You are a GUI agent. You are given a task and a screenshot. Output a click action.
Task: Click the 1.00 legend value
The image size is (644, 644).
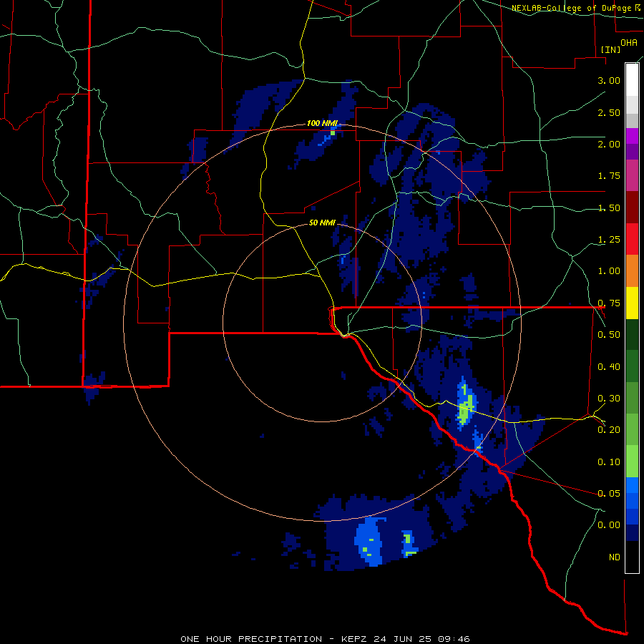coord(609,271)
